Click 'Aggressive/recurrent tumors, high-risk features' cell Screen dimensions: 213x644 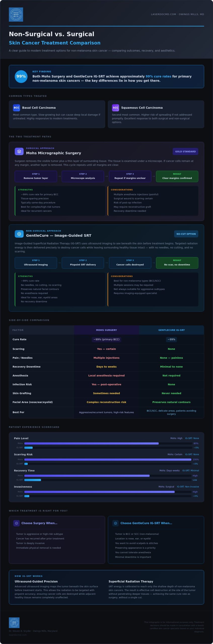point(106,413)
